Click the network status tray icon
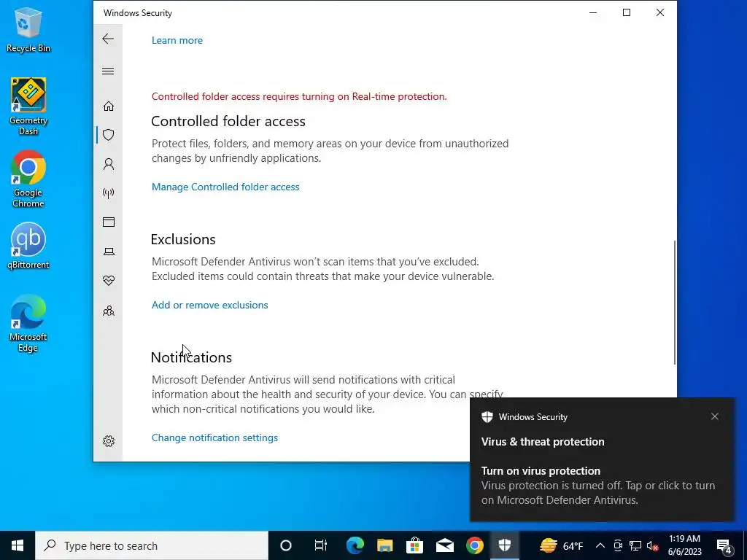This screenshot has height=560, width=747. tap(635, 545)
